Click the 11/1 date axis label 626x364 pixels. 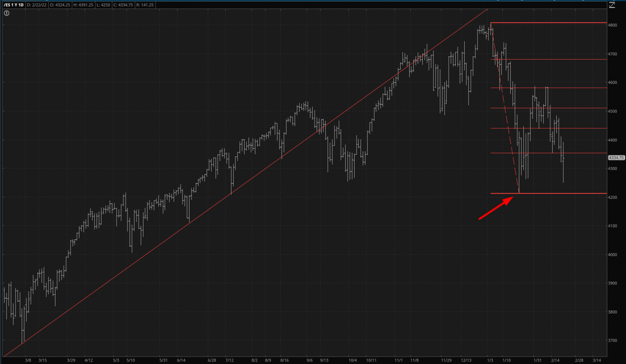[x=399, y=360]
